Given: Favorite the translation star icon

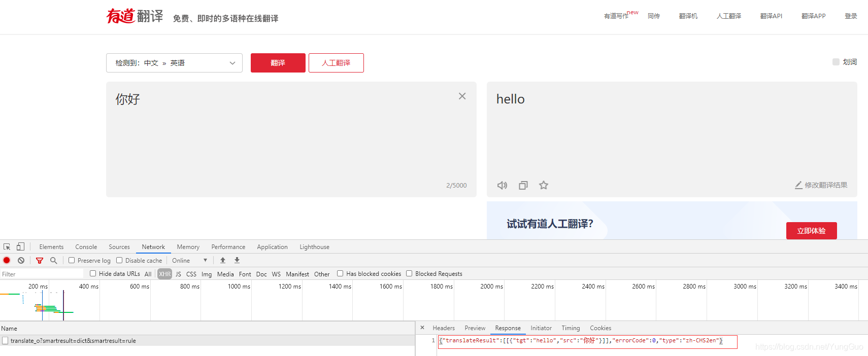Looking at the screenshot, I should (544, 185).
